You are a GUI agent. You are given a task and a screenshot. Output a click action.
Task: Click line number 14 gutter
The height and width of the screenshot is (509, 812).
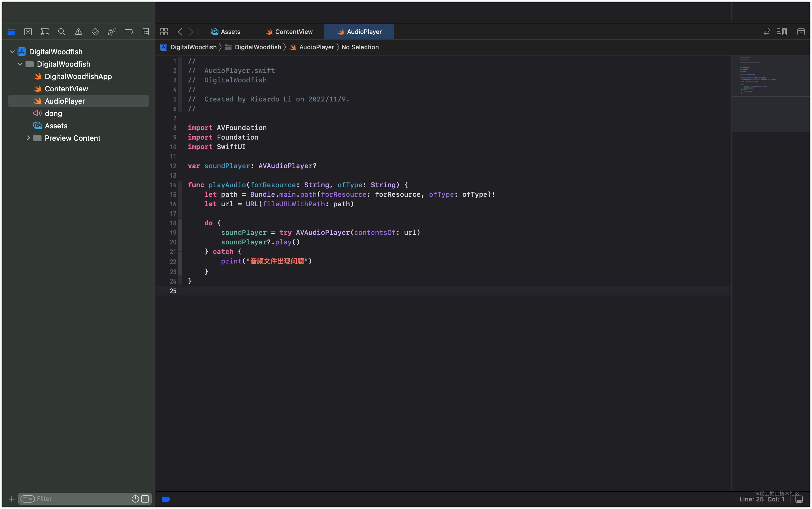[173, 185]
